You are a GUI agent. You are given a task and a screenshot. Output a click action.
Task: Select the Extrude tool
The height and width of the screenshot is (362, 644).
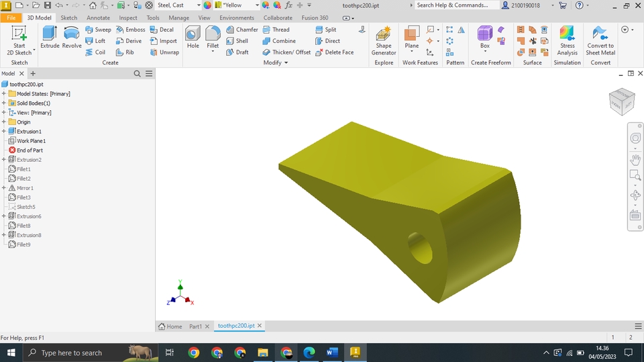click(50, 38)
